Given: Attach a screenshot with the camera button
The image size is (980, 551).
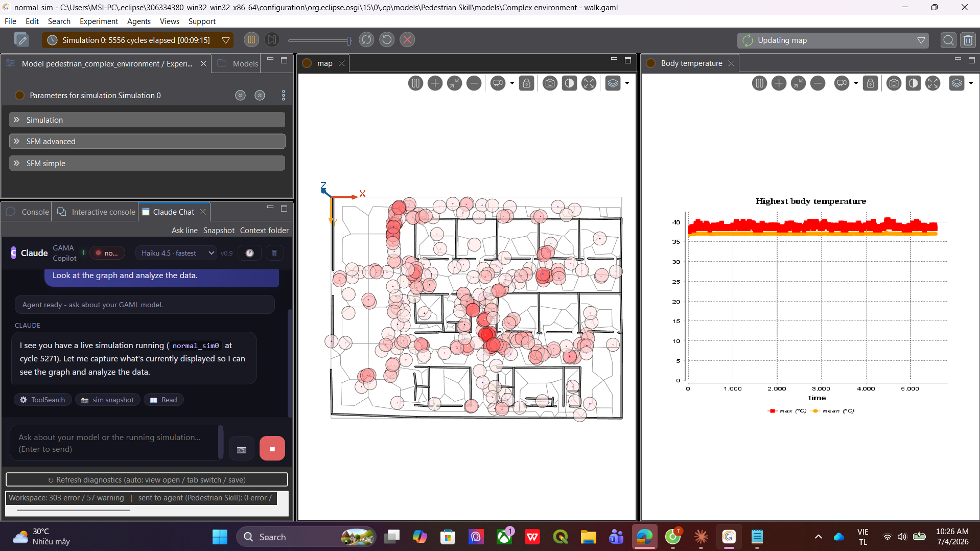Looking at the screenshot, I should point(242,449).
